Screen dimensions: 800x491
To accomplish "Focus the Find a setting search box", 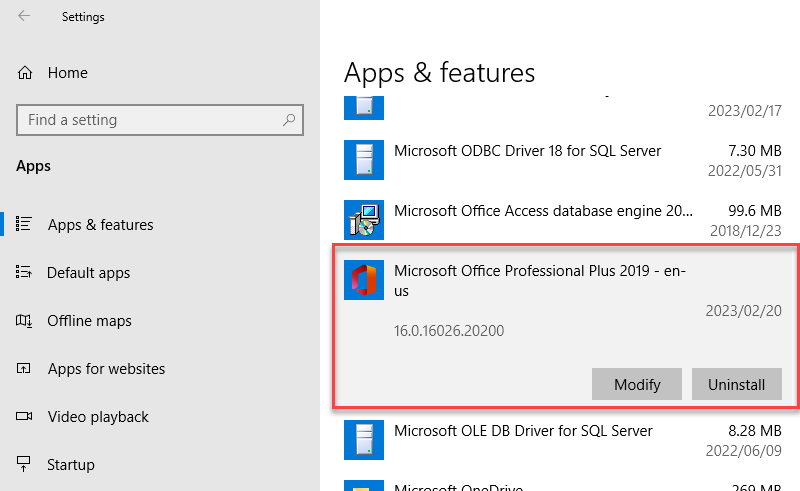I will click(160, 120).
